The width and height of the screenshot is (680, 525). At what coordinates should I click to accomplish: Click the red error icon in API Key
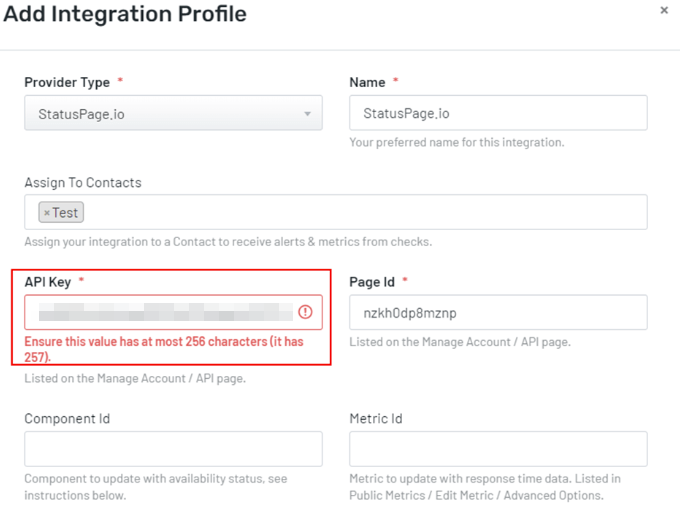click(x=305, y=312)
